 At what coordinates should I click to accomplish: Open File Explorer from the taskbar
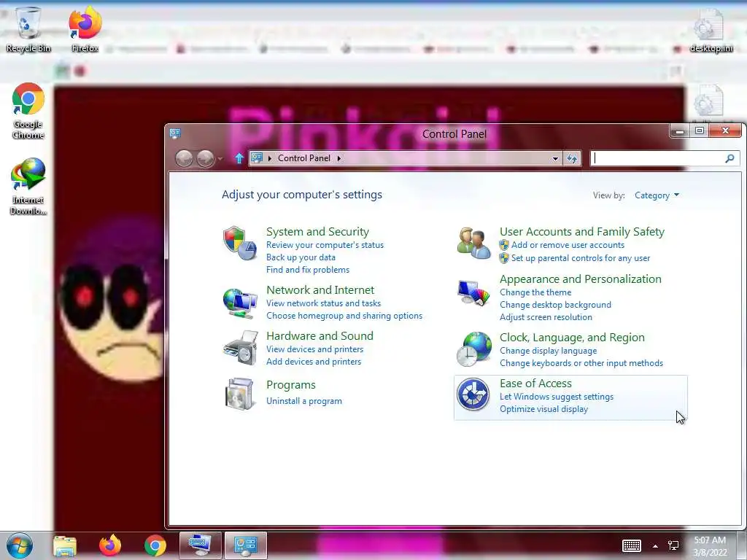coord(65,545)
